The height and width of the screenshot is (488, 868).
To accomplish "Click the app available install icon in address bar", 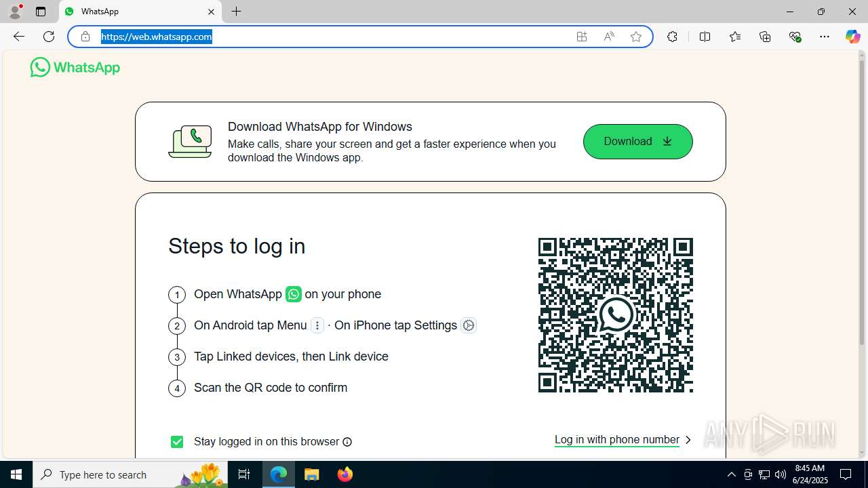I will pyautogui.click(x=582, y=37).
